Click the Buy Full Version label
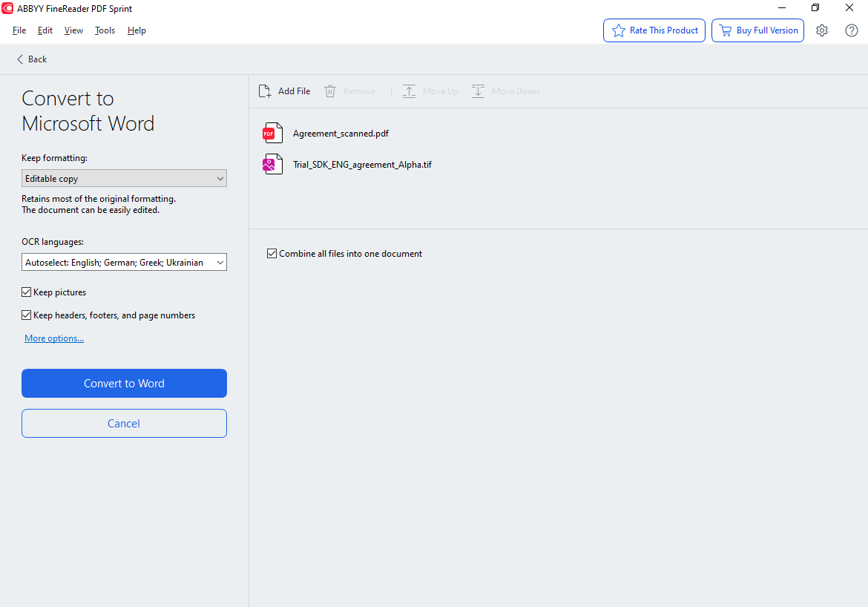This screenshot has width=868, height=607. [767, 30]
